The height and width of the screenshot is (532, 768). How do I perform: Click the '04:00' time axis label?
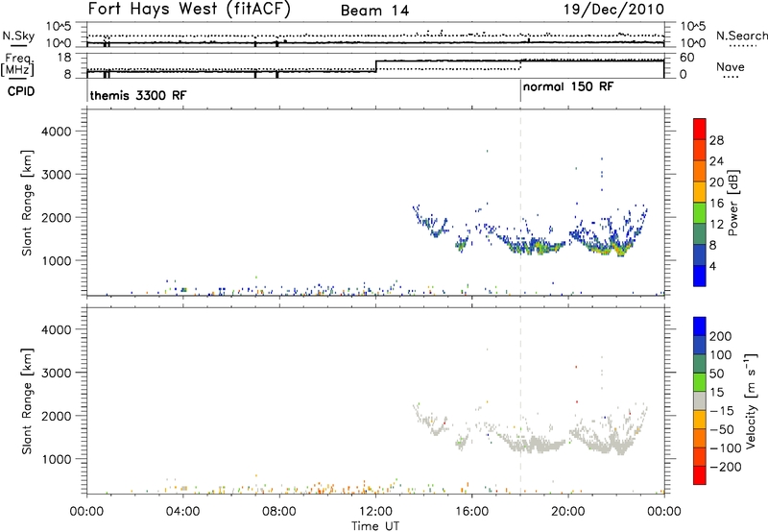[x=183, y=512]
